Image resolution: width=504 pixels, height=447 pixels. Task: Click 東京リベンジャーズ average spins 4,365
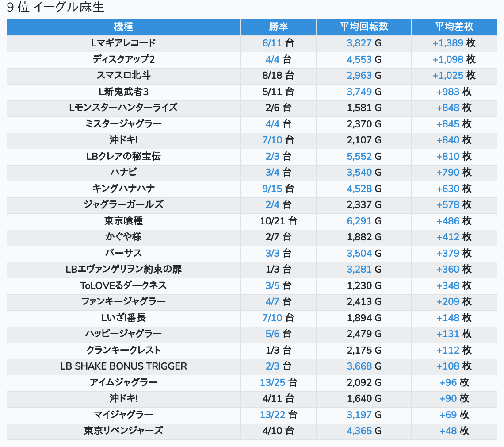click(359, 431)
